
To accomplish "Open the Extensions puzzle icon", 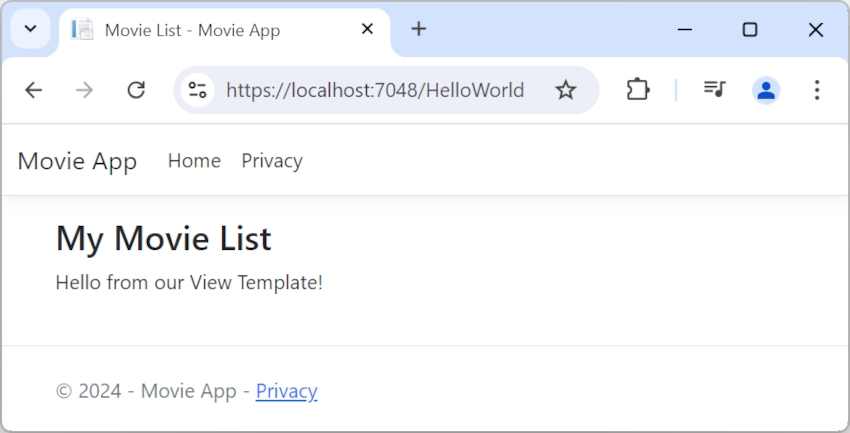I will (x=638, y=90).
